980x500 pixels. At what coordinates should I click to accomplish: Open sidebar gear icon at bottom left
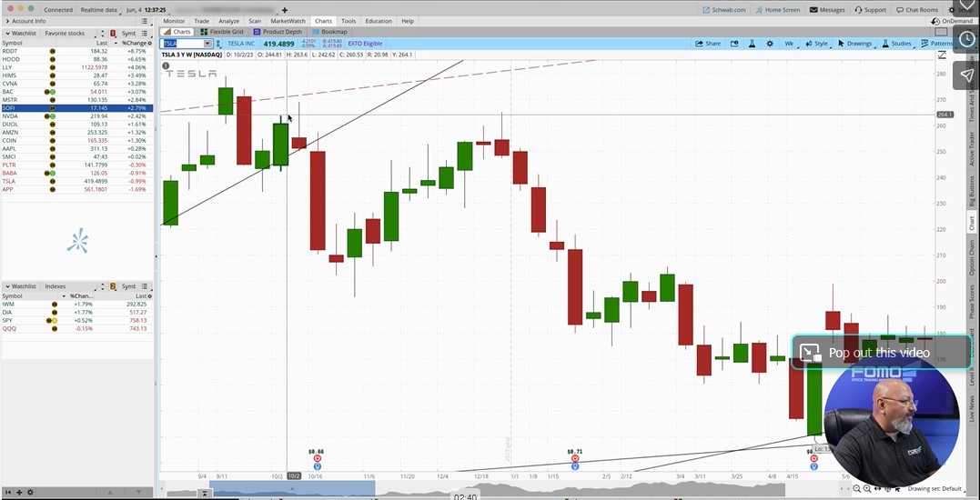(x=31, y=493)
